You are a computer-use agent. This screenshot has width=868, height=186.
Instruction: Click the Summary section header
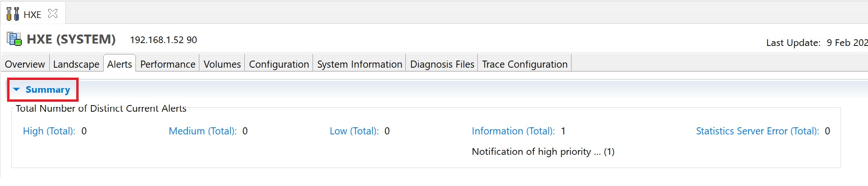pos(48,89)
